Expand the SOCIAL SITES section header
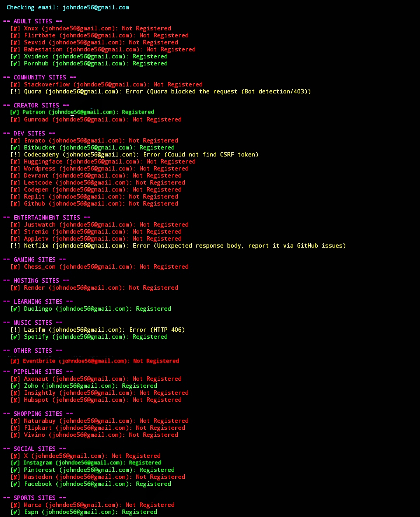Screen dimensions: 420x517 35,448
